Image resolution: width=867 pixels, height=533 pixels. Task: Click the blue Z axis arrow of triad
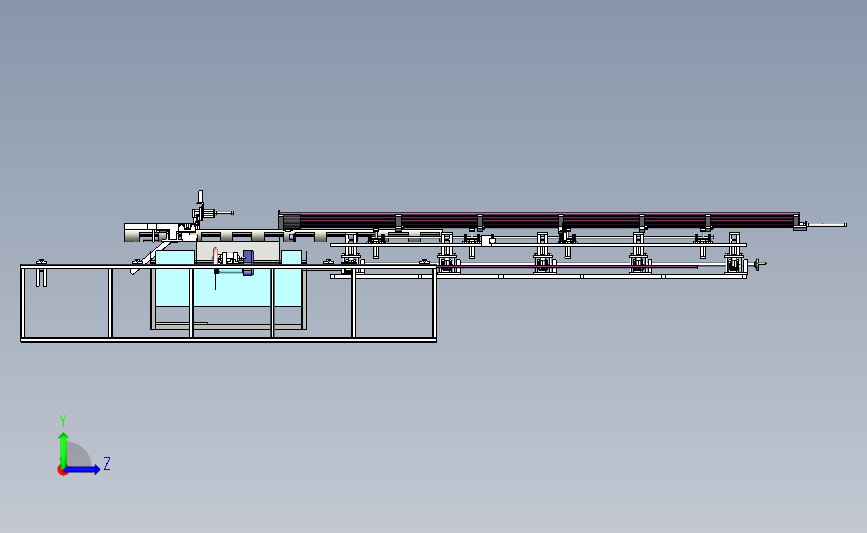(x=82, y=469)
